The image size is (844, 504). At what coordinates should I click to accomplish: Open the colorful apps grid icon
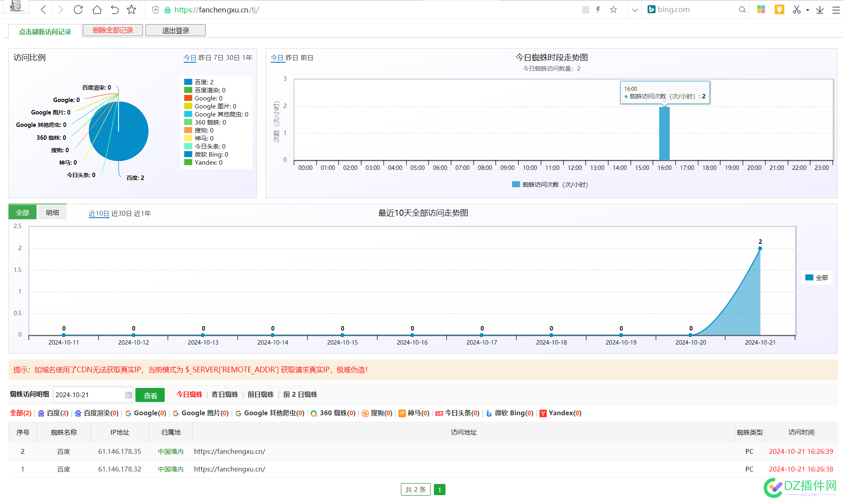(761, 9)
